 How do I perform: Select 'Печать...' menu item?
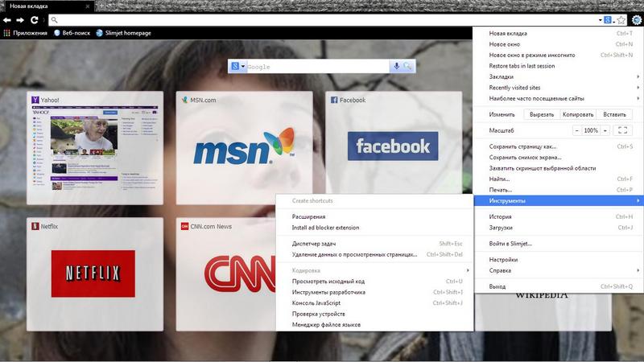click(x=559, y=190)
